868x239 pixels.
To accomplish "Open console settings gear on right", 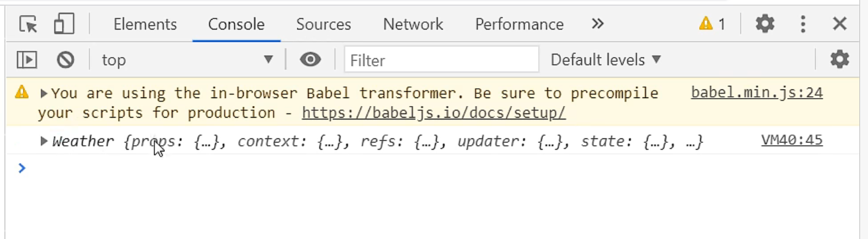I will tap(839, 59).
